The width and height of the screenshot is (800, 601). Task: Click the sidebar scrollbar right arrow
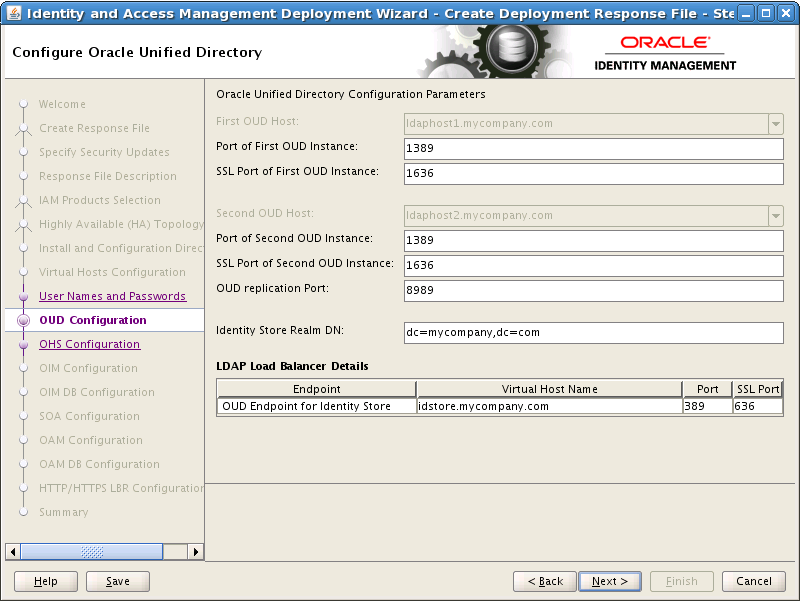196,552
